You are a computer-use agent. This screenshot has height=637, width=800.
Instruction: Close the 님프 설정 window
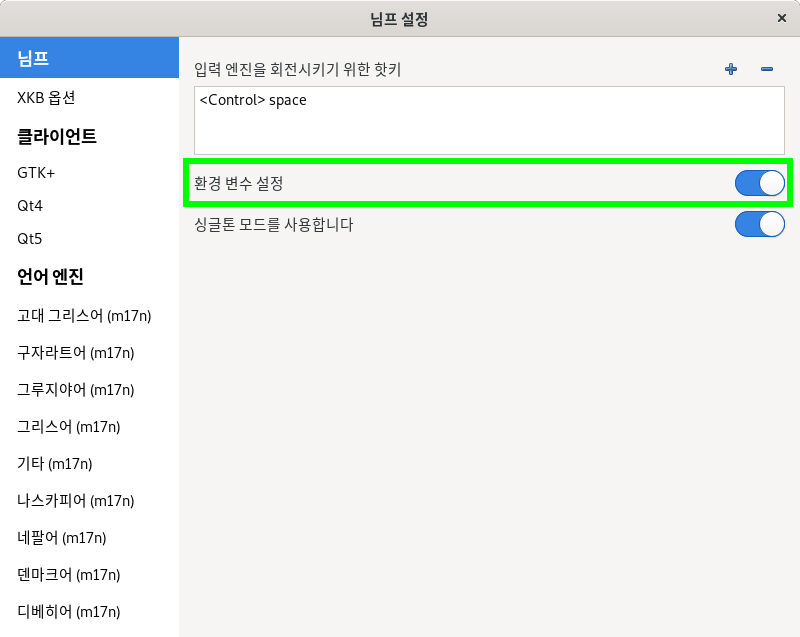point(781,18)
